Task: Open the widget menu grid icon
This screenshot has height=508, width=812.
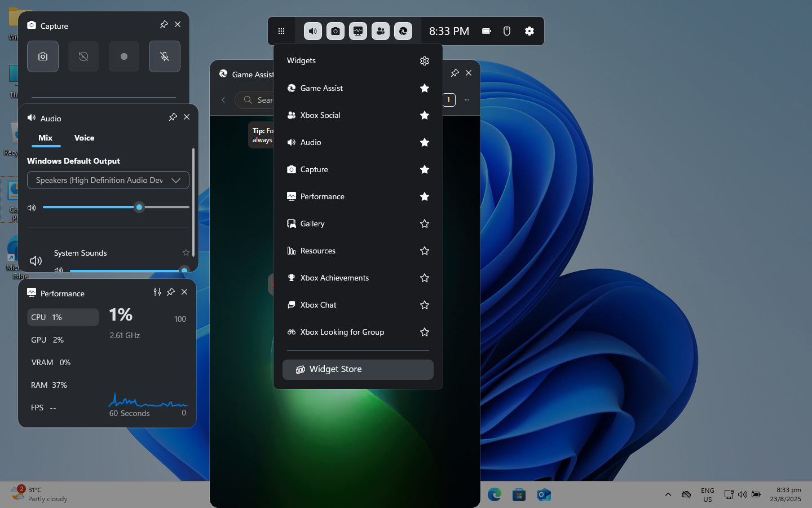Action: point(281,31)
